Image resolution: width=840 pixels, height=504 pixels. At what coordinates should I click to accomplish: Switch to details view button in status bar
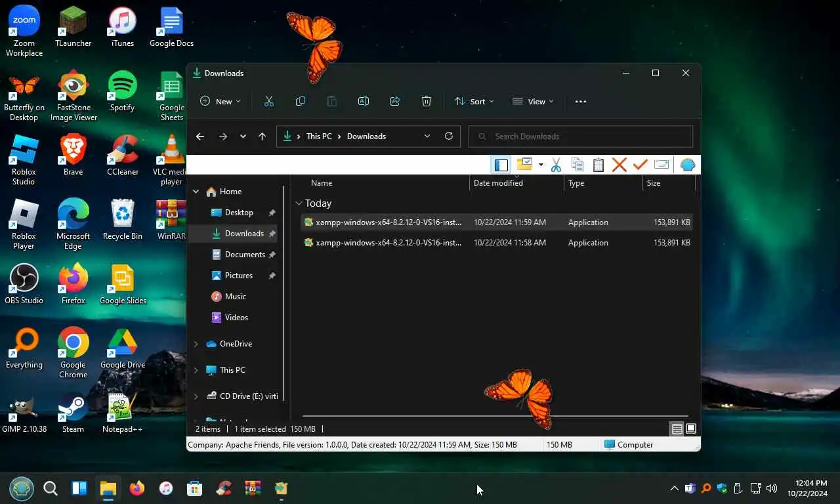point(677,429)
